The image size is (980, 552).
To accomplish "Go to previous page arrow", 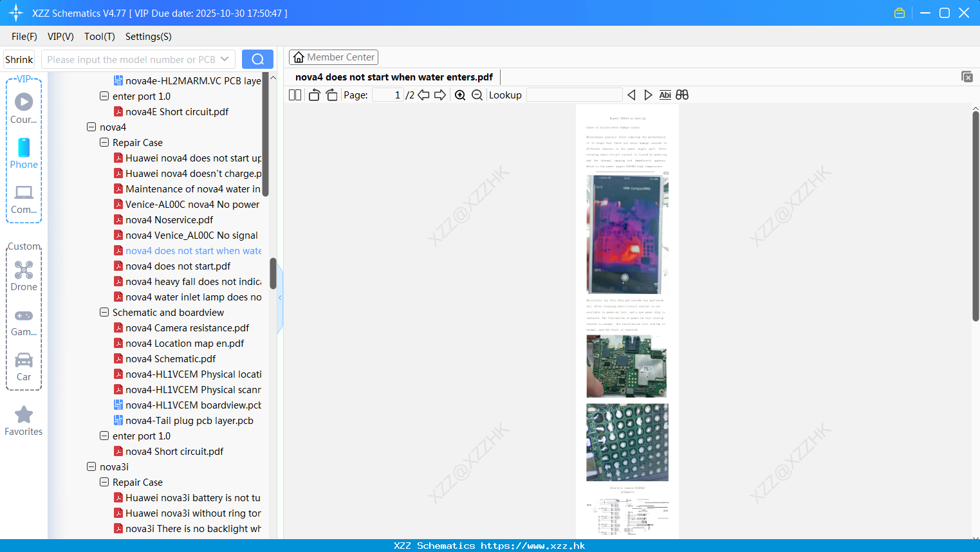I will coord(423,95).
